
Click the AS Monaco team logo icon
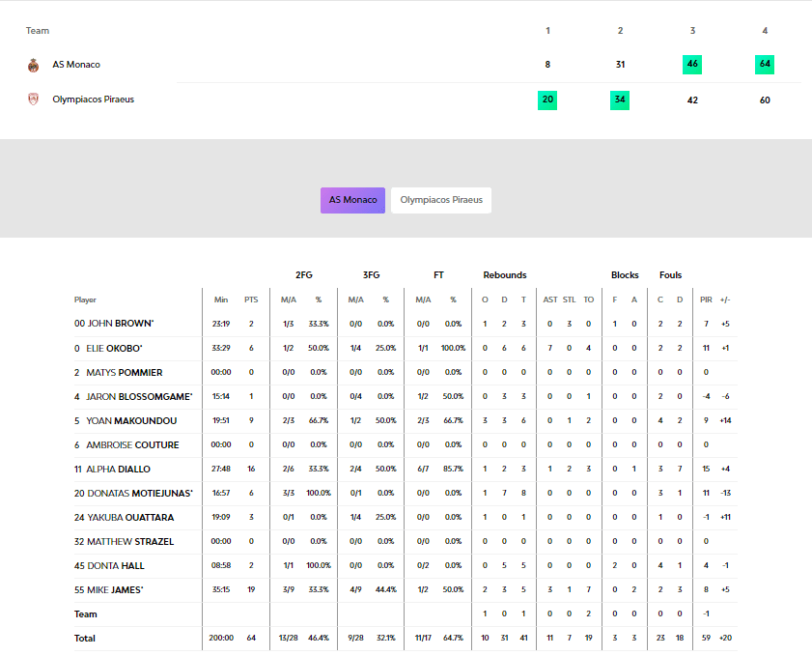pos(34,65)
